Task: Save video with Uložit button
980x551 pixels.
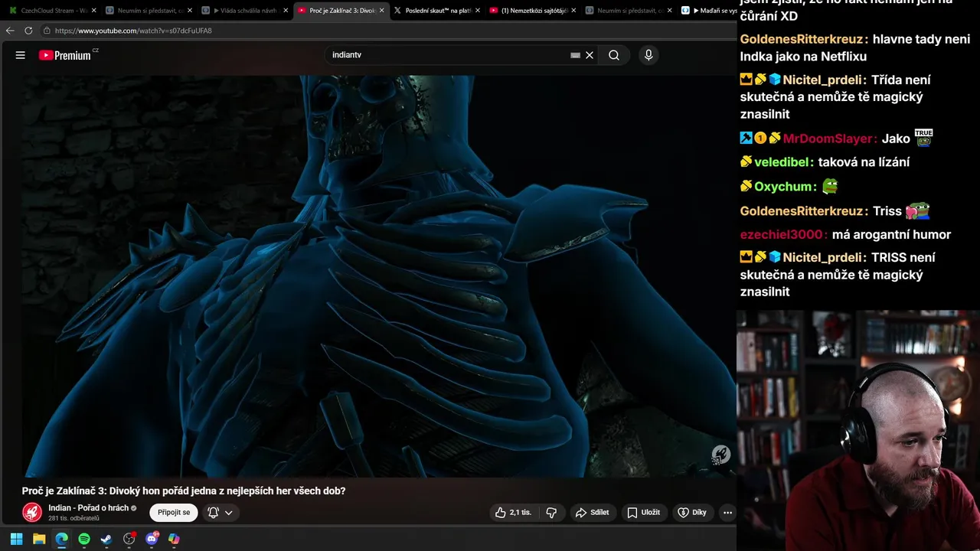Action: 644,513
